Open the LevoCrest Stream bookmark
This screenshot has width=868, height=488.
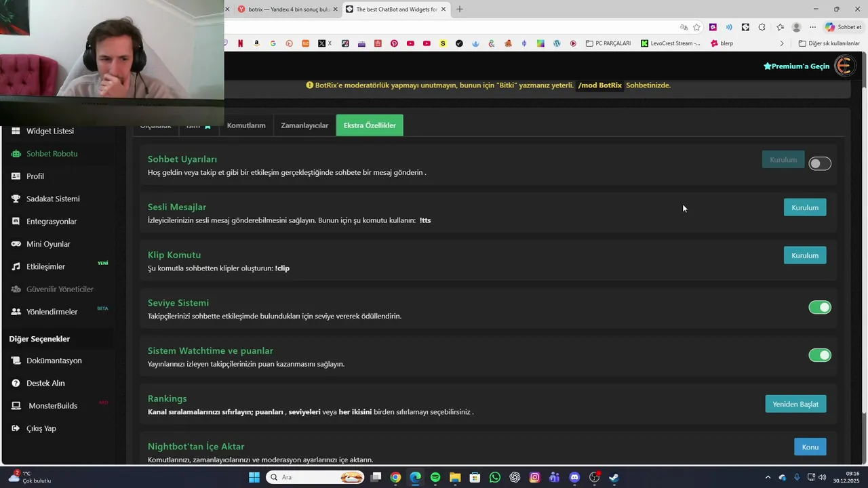[x=671, y=43]
